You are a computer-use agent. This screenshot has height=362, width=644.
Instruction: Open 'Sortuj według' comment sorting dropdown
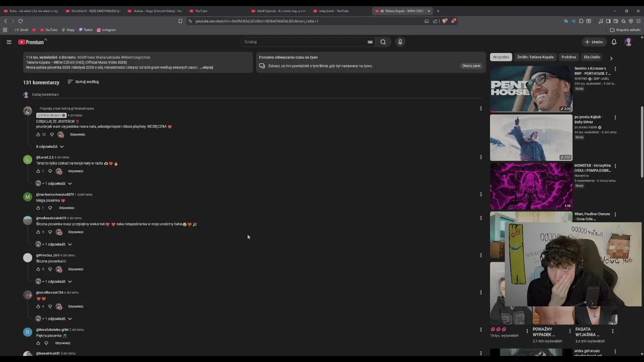(83, 81)
